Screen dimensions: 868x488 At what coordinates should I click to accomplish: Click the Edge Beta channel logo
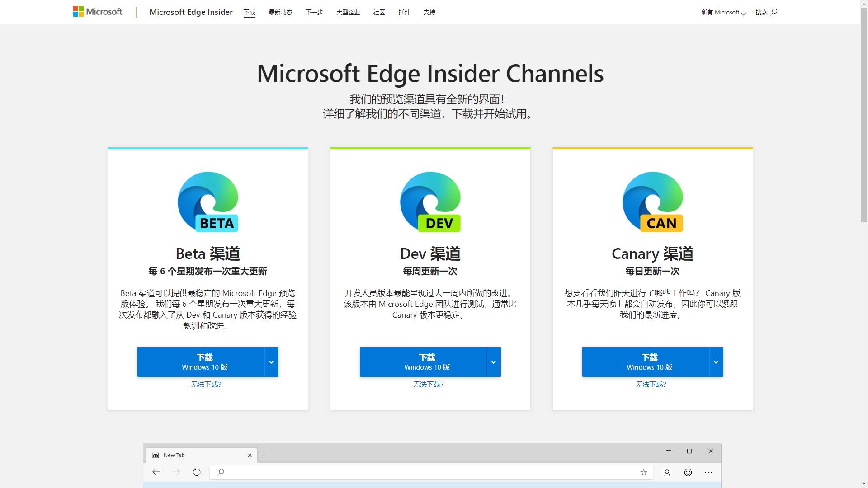[x=208, y=202]
